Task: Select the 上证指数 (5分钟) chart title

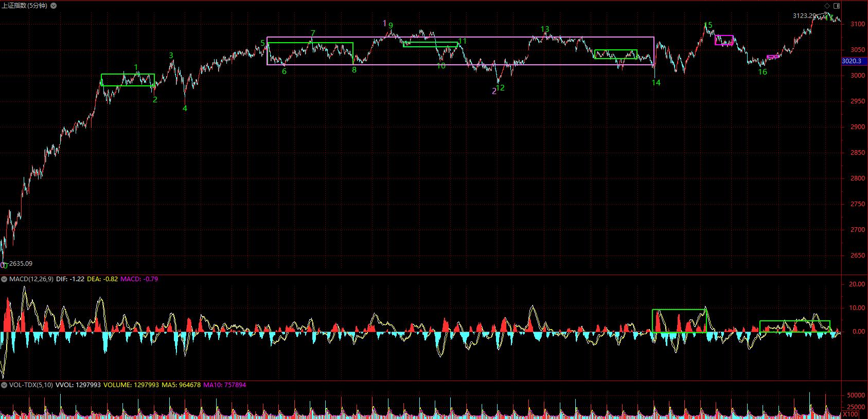Action: pyautogui.click(x=25, y=6)
